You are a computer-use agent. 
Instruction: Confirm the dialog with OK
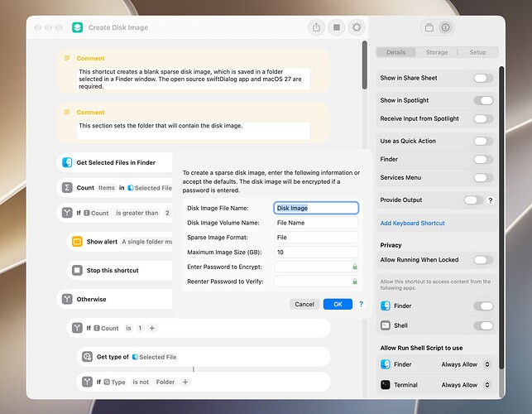(338, 305)
